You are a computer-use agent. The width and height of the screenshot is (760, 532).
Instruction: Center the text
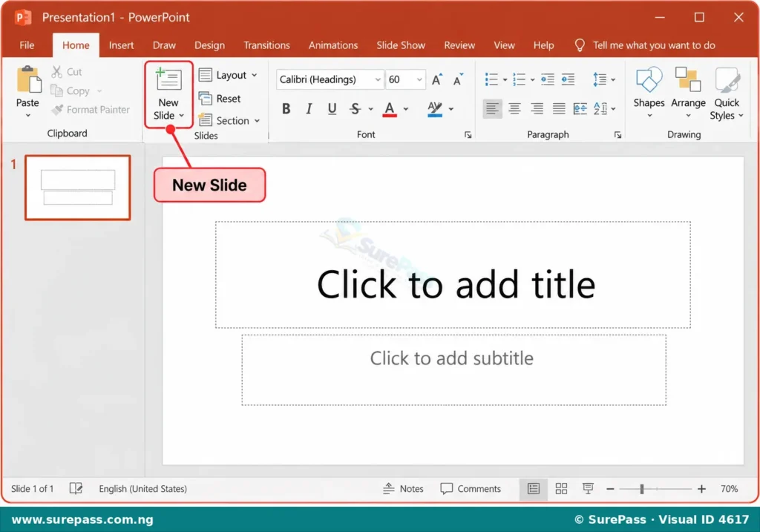coord(514,108)
